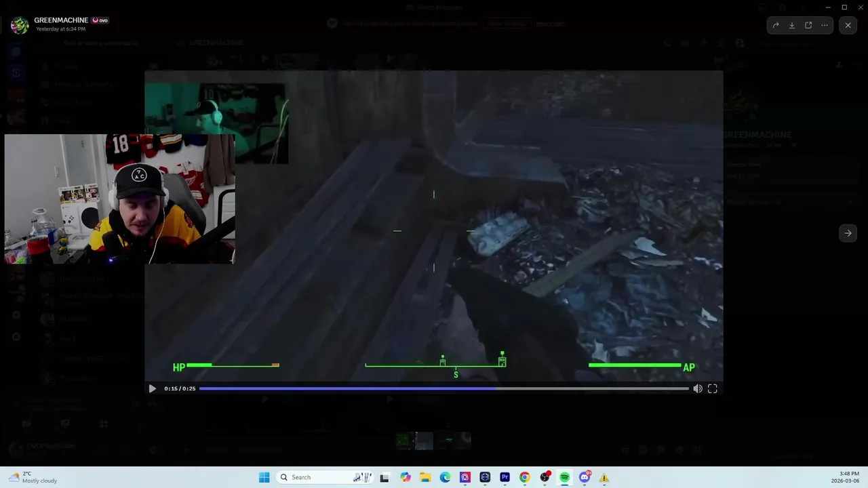Download the video using the download icon
Screen dimensions: 868x488
tap(792, 25)
